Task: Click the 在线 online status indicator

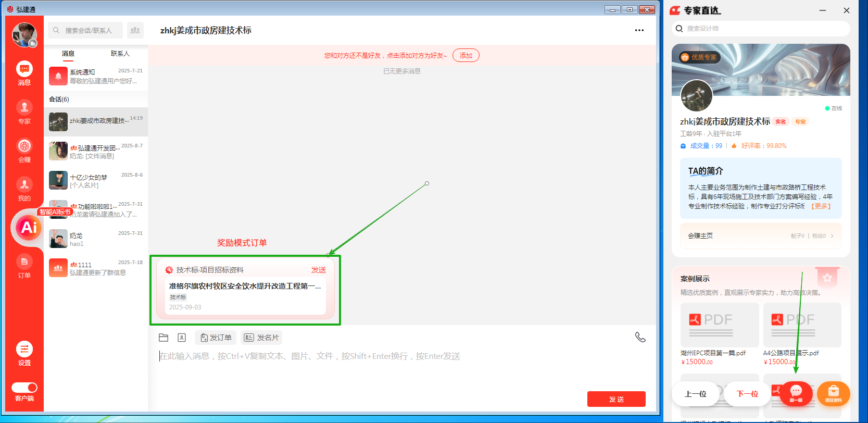Action: pos(834,108)
